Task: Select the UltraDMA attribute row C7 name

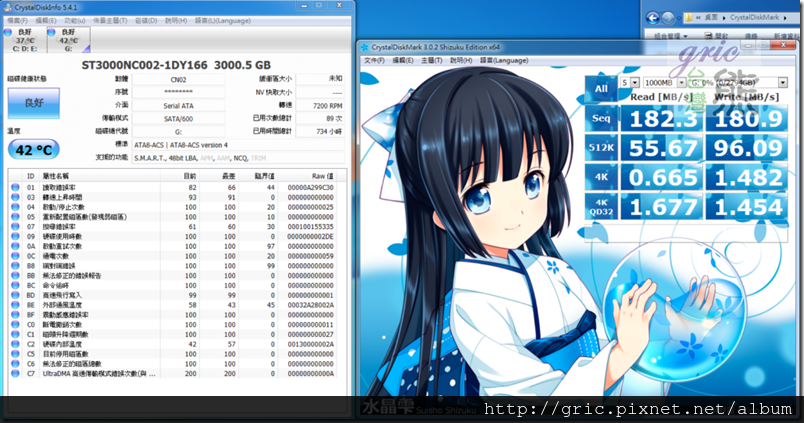Action: coord(99,373)
